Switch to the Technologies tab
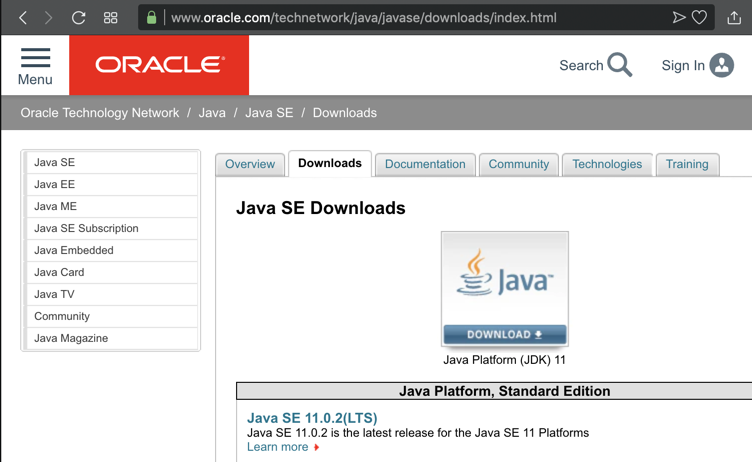The image size is (752, 462). (x=607, y=164)
